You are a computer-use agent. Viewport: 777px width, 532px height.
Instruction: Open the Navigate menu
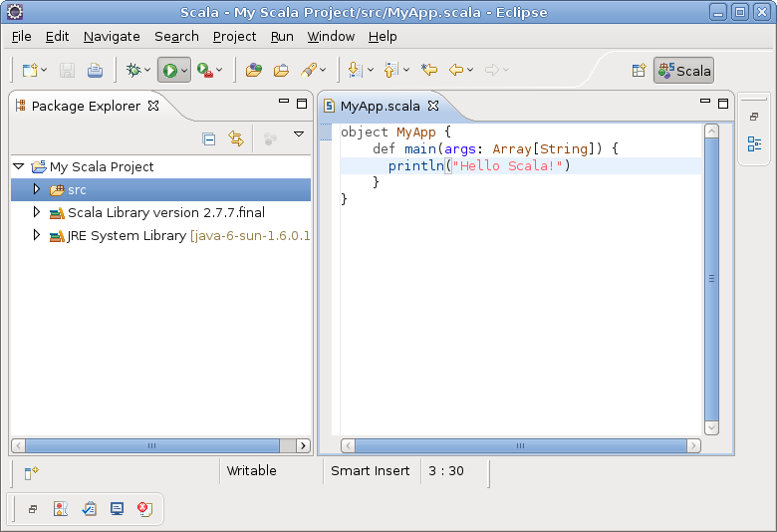[112, 36]
